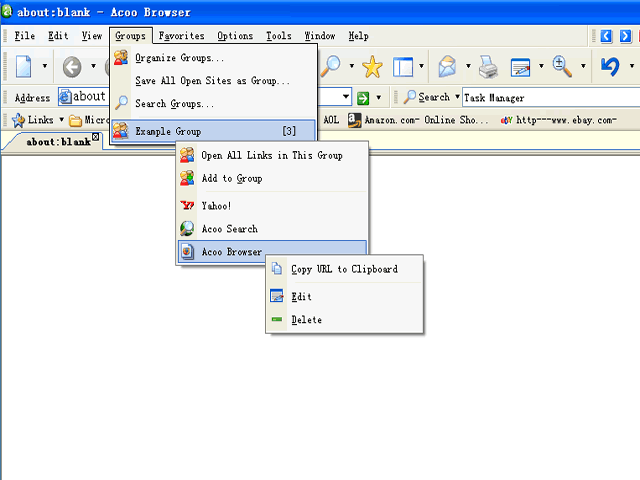Screen dimensions: 640x480
Task: Click the Printer toolbar icon
Action: pos(488,67)
